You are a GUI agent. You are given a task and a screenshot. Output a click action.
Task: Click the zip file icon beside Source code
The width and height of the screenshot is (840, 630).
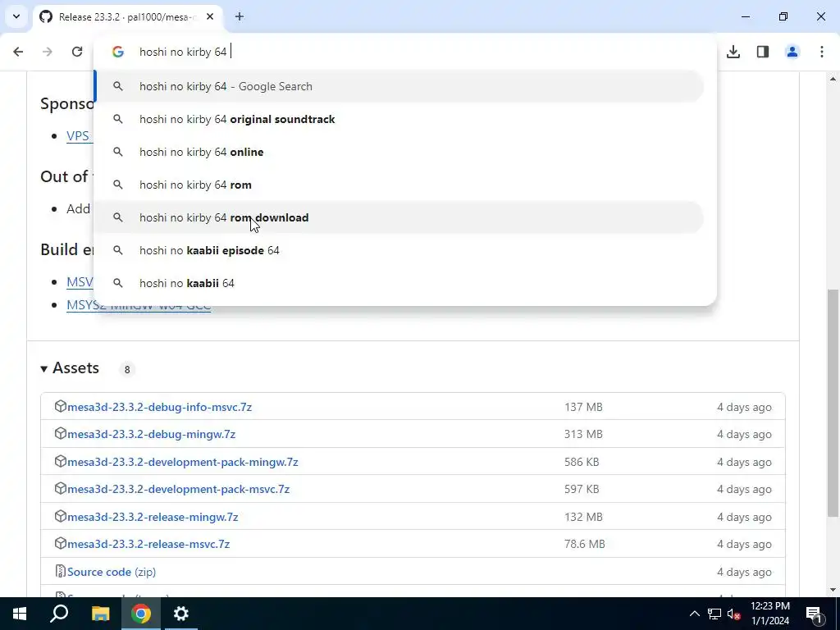click(x=60, y=571)
